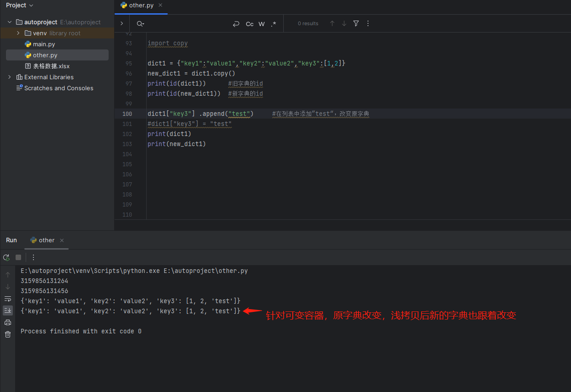Expand the venv library root folder
The image size is (571, 392).
tap(18, 33)
